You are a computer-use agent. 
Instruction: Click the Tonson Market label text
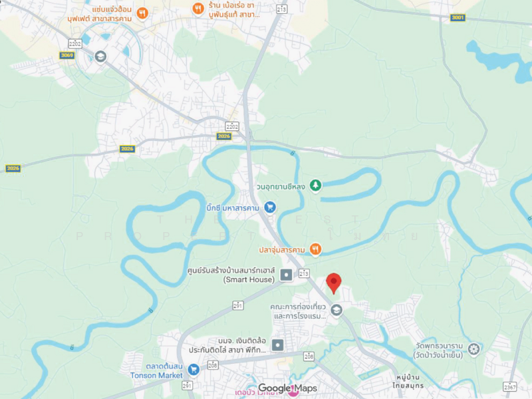(156, 376)
